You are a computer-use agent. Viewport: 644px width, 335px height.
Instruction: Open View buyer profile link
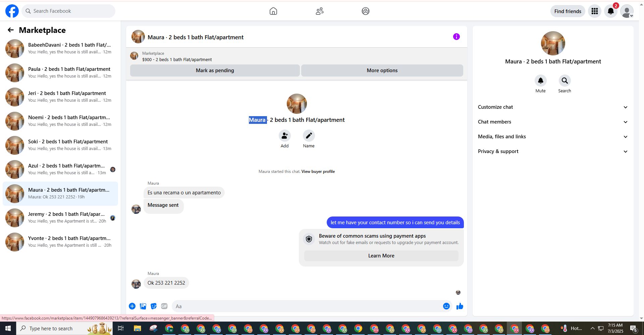click(x=318, y=172)
